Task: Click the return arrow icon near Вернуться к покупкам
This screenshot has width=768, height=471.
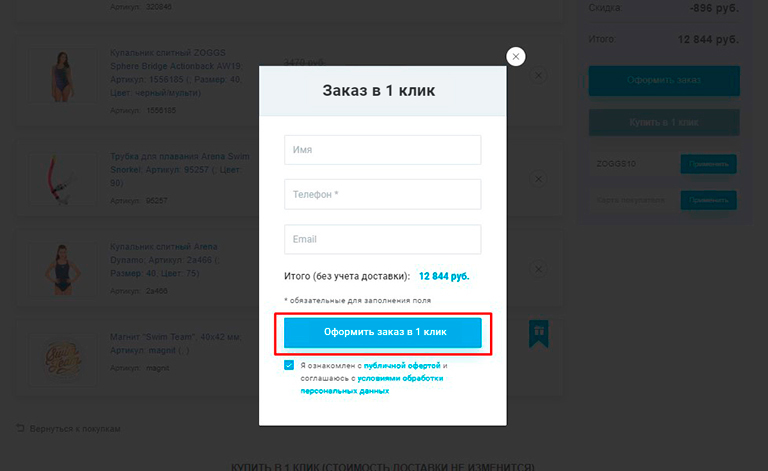Action: (x=20, y=428)
